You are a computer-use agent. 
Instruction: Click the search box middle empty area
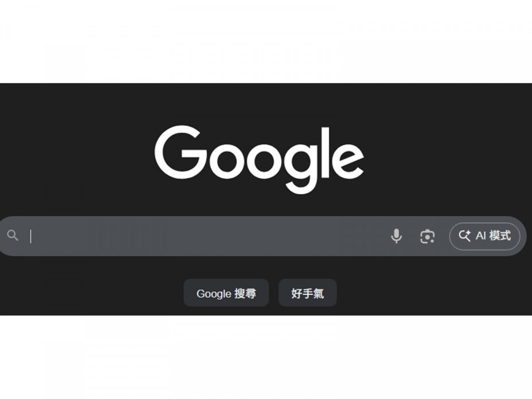[208, 236]
